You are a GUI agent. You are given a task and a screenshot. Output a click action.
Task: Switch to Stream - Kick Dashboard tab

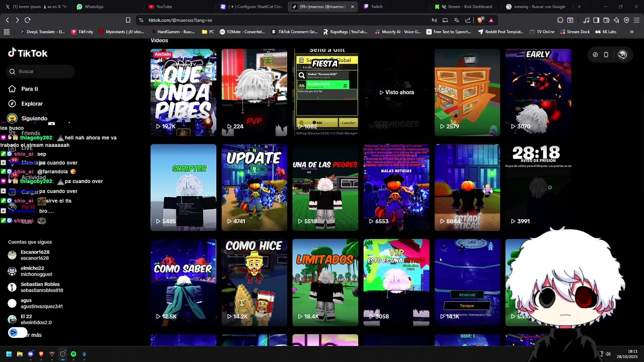465,7
